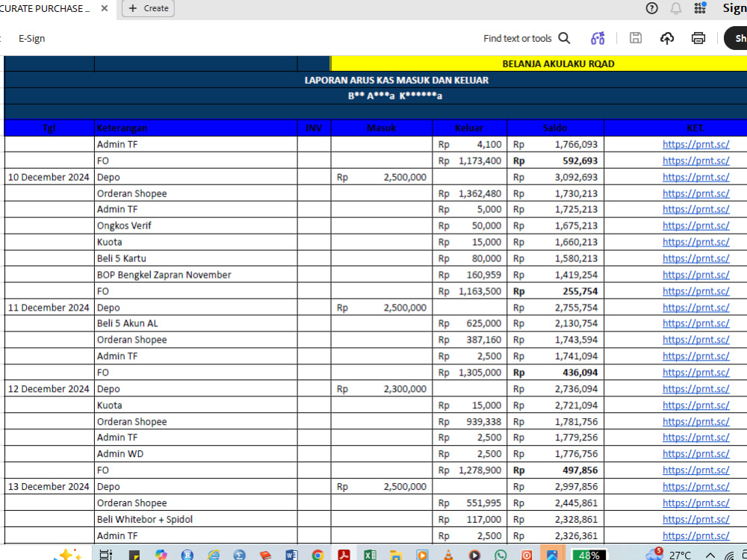Open prnt.sc link in Beli Whitebor + Spidol row
The height and width of the screenshot is (560, 747).
point(695,520)
